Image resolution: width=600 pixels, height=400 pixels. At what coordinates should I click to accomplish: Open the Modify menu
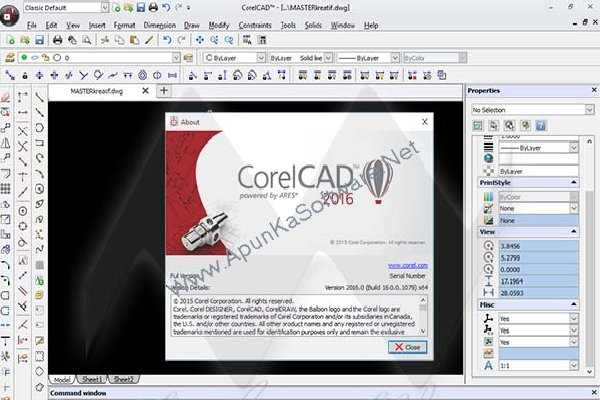click(x=218, y=25)
